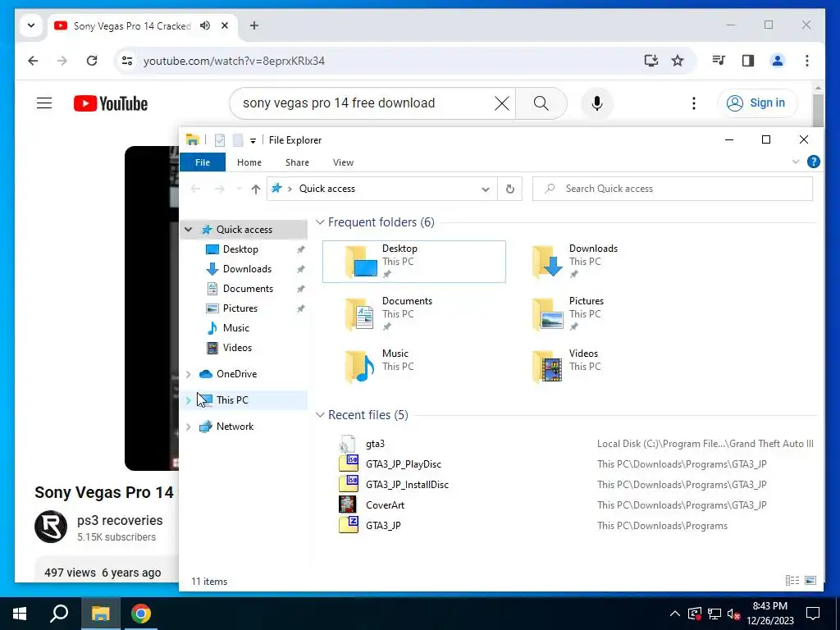
Task: Switch to details view layout
Action: [792, 580]
